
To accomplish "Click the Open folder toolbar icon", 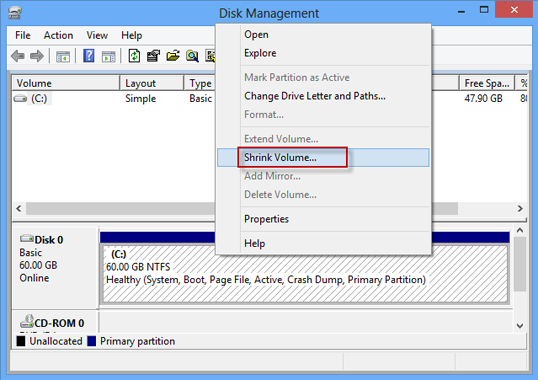I will click(x=173, y=56).
